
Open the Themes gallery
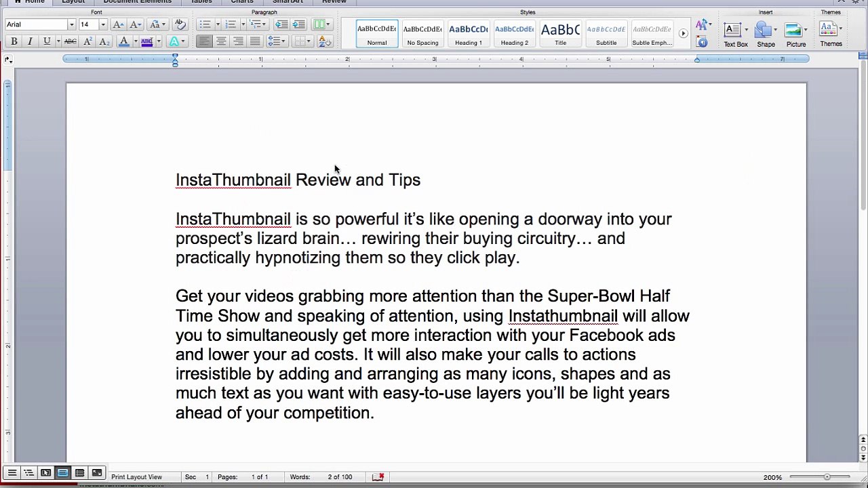(x=831, y=35)
